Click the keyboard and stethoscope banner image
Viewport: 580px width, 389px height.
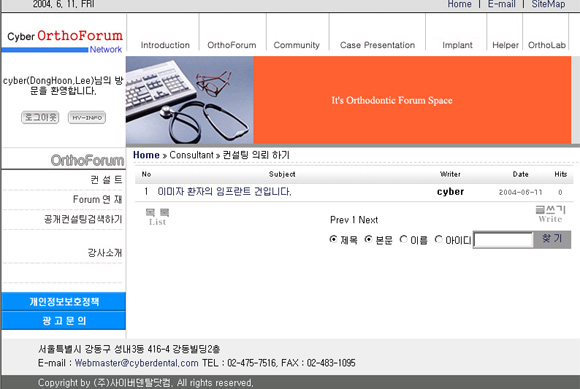(x=190, y=100)
